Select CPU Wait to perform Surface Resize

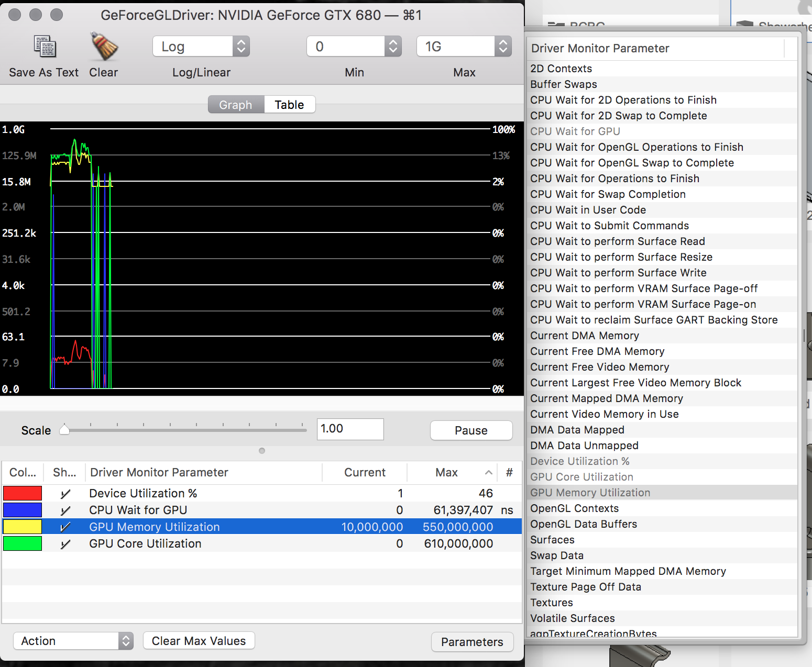point(663,257)
